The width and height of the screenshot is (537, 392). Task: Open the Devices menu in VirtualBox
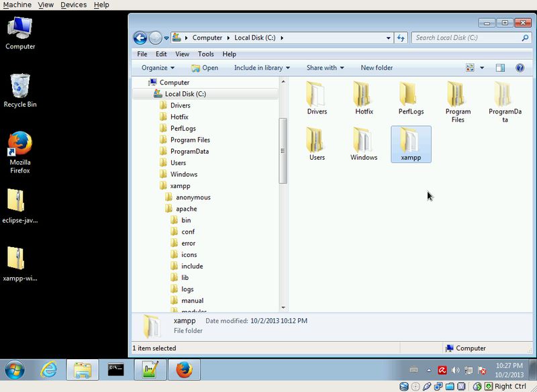tap(73, 5)
